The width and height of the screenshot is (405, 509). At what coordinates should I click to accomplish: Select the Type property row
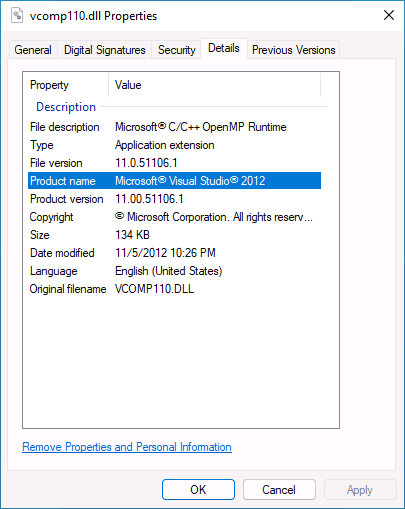point(174,145)
